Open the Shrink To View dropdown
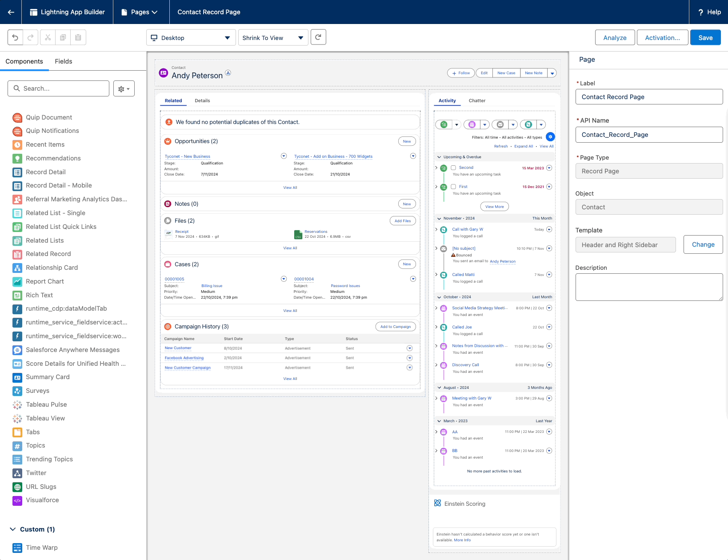Viewport: 728px width, 560px height. coord(273,38)
